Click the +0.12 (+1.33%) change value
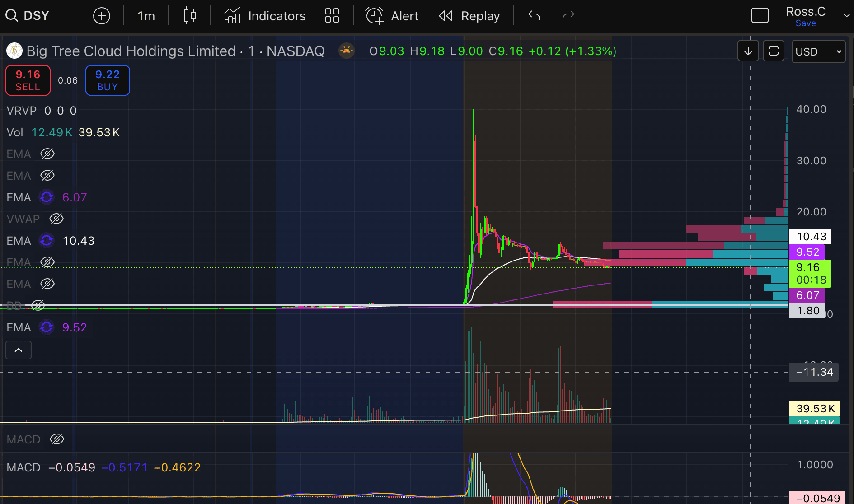Viewport: 854px width, 504px height. 572,51
